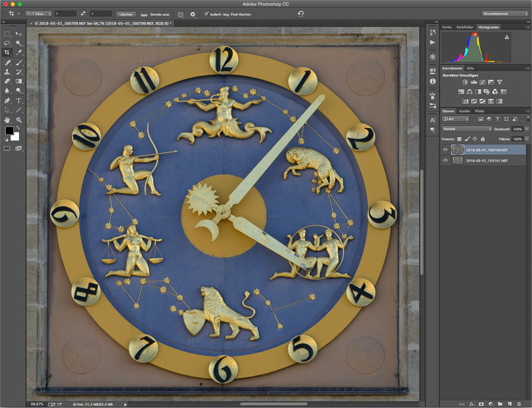The width and height of the screenshot is (532, 408).
Task: Hide the 2018-05-01_153101.NEF layer
Action: pos(445,160)
